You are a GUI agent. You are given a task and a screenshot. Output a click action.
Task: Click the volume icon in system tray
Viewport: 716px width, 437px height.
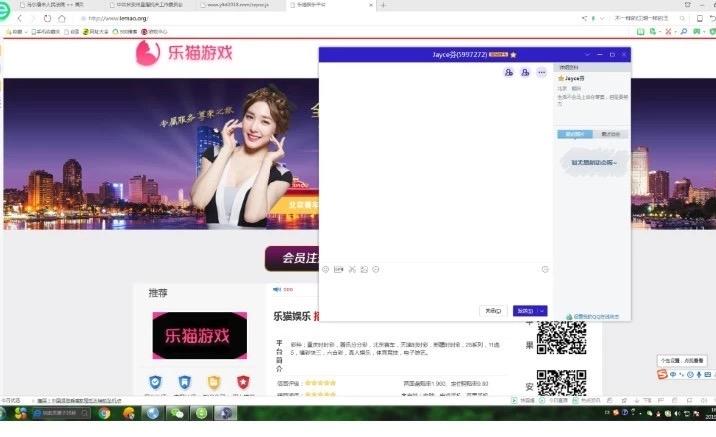pos(677,414)
